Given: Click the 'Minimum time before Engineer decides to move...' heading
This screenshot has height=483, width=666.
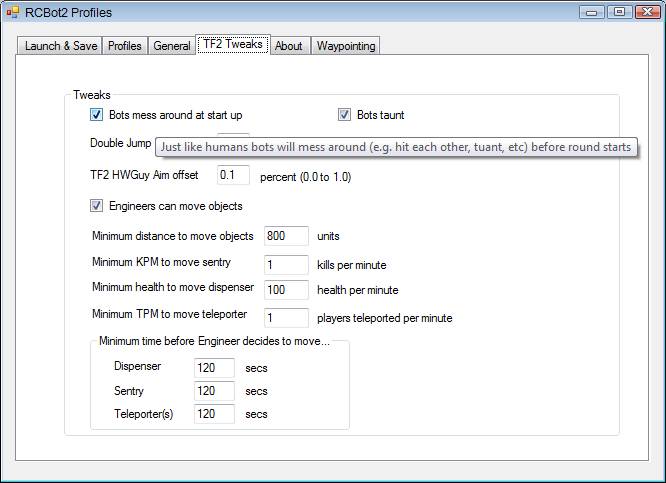Looking at the screenshot, I should tap(214, 341).
